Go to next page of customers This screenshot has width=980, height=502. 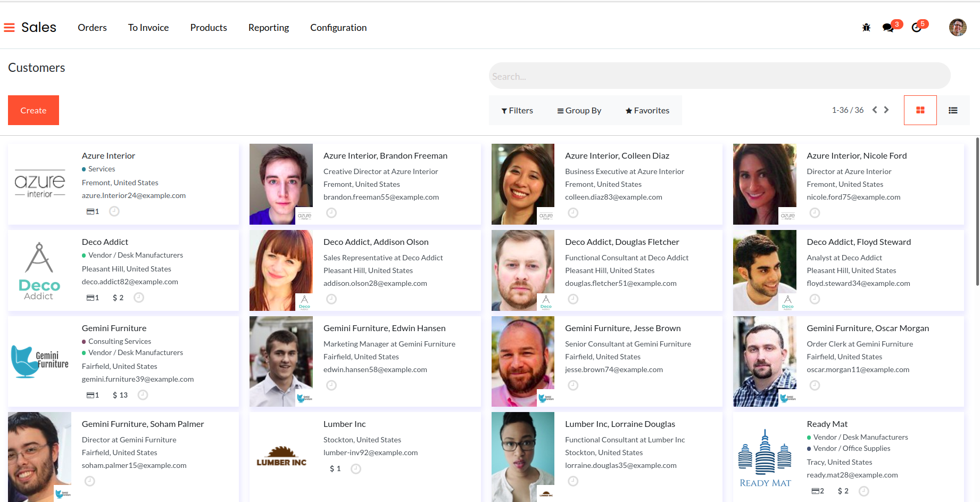click(886, 110)
